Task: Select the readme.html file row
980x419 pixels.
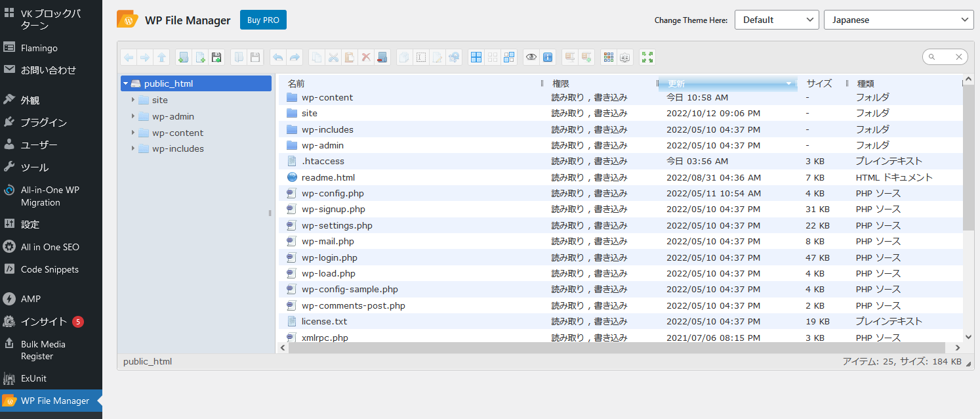Action: click(621, 177)
